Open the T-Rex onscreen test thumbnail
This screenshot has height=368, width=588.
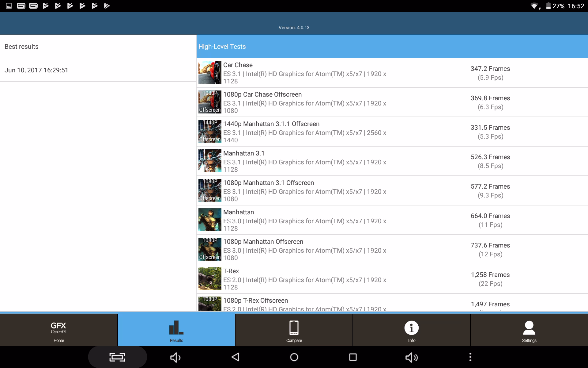[x=210, y=279]
